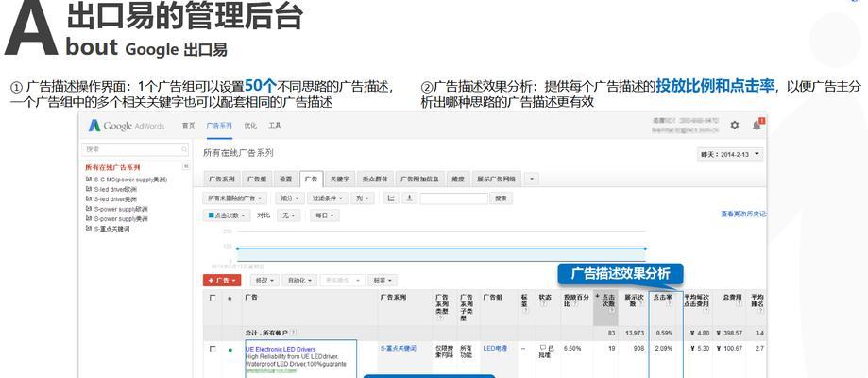Click the magnifier icon in sidebar search
Screen dimensions: 868x378
184,149
